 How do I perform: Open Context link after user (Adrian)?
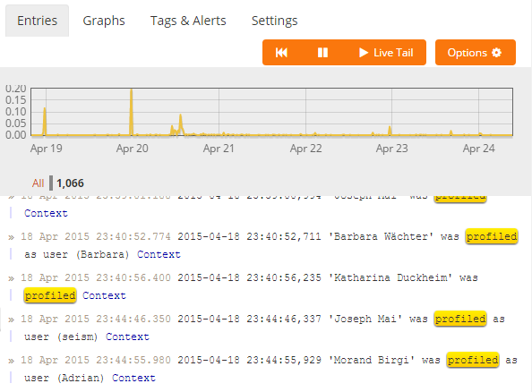tap(133, 378)
